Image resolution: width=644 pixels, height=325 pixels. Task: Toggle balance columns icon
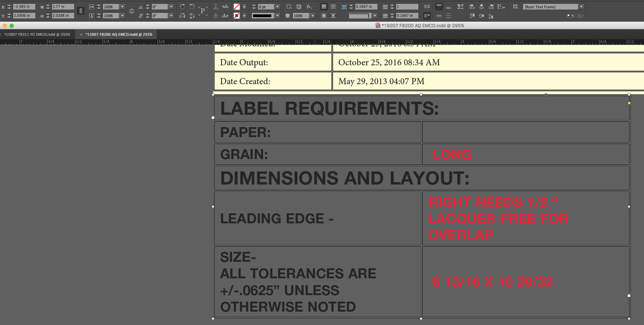point(427,7)
